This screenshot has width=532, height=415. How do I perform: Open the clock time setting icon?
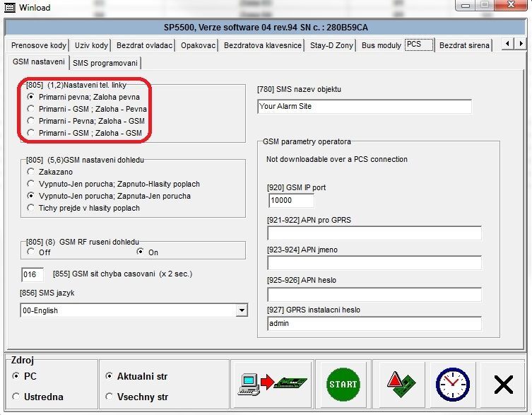coord(451,385)
